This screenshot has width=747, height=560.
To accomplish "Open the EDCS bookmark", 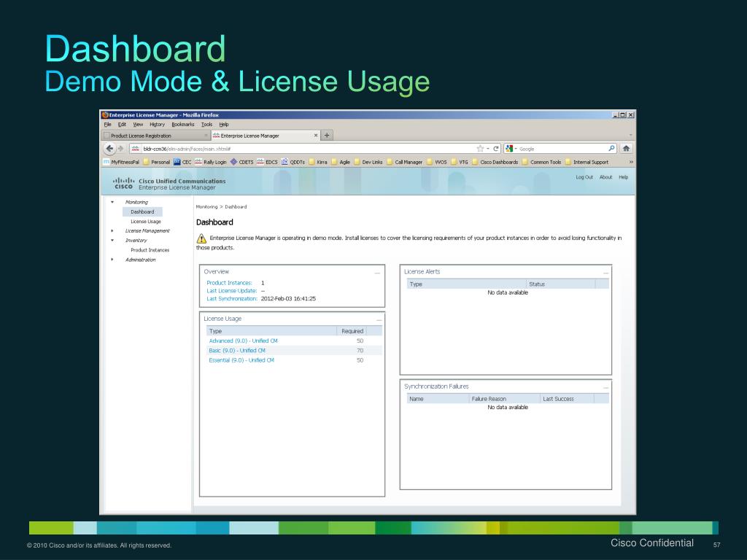I will (267, 162).
